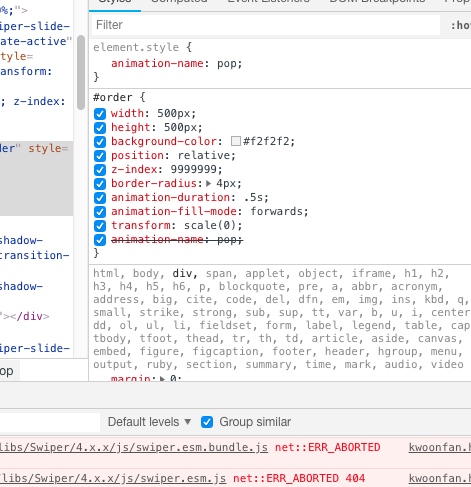Open the #f2f2f2 color swatch picker
Image resolution: width=471 pixels, height=487 pixels.
pyautogui.click(x=236, y=141)
